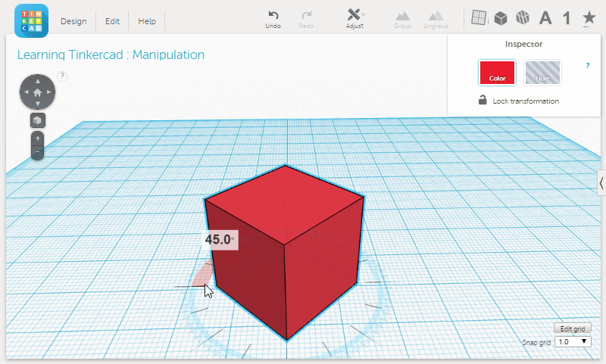Open the Snap grid dropdown
Image resolution: width=606 pixels, height=364 pixels.
(573, 341)
